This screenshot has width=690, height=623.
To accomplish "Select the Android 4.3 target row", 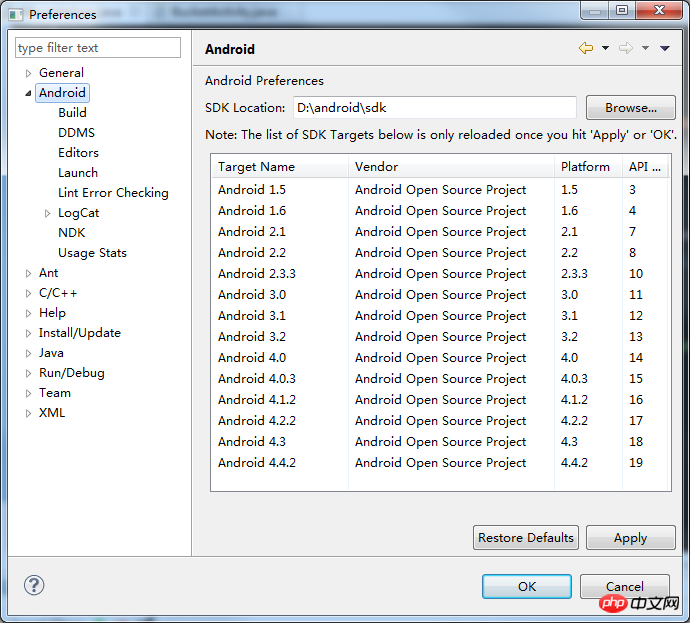I will point(441,442).
